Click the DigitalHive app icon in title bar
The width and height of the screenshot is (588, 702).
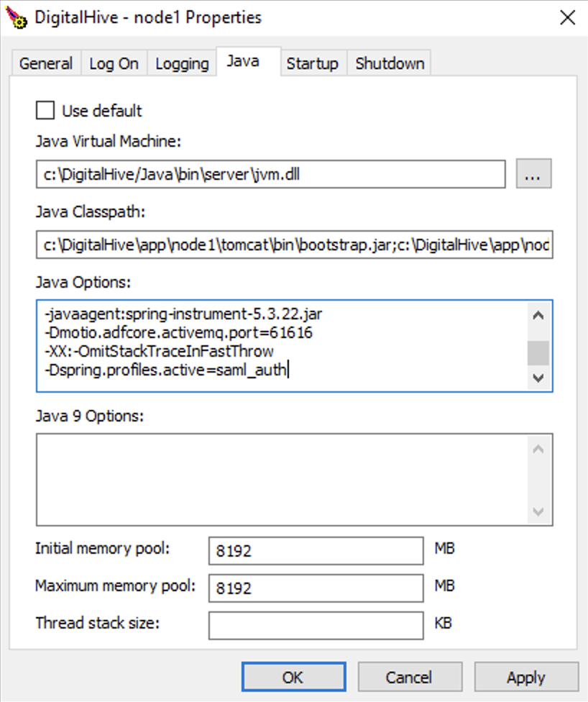coord(16,17)
